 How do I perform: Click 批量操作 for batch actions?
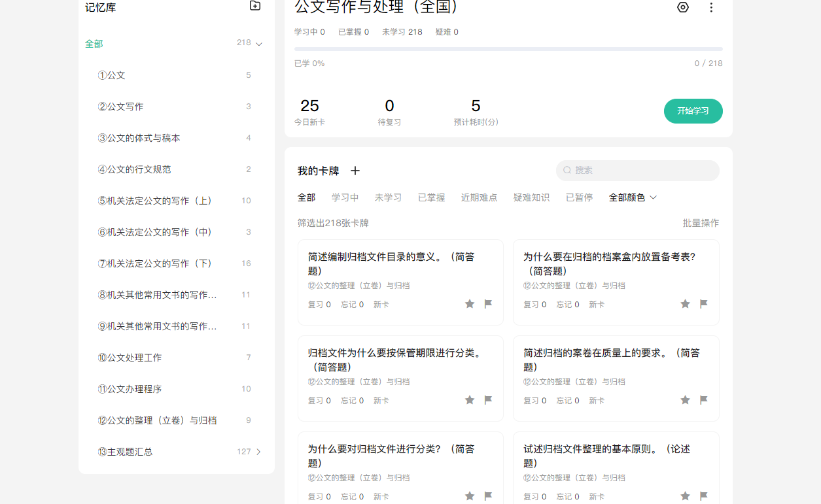tap(701, 223)
